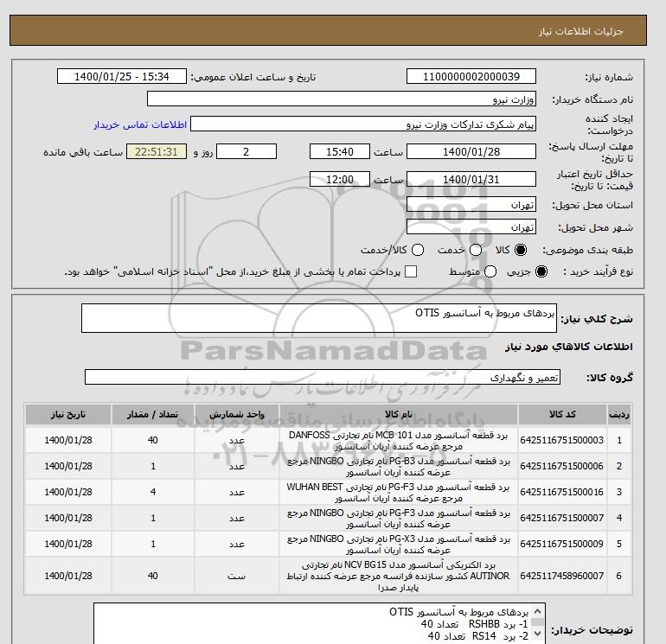This screenshot has height=644, width=666.
Task: Click the price validity date 1400/01/31 field
Action: pos(471,179)
